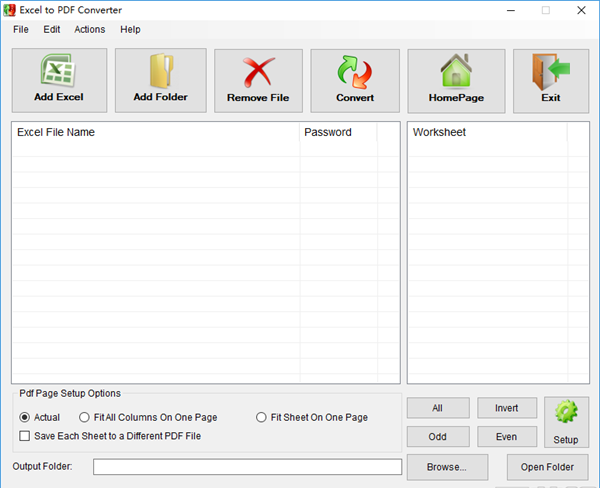
Task: Click the Add Folder icon
Action: point(160,72)
